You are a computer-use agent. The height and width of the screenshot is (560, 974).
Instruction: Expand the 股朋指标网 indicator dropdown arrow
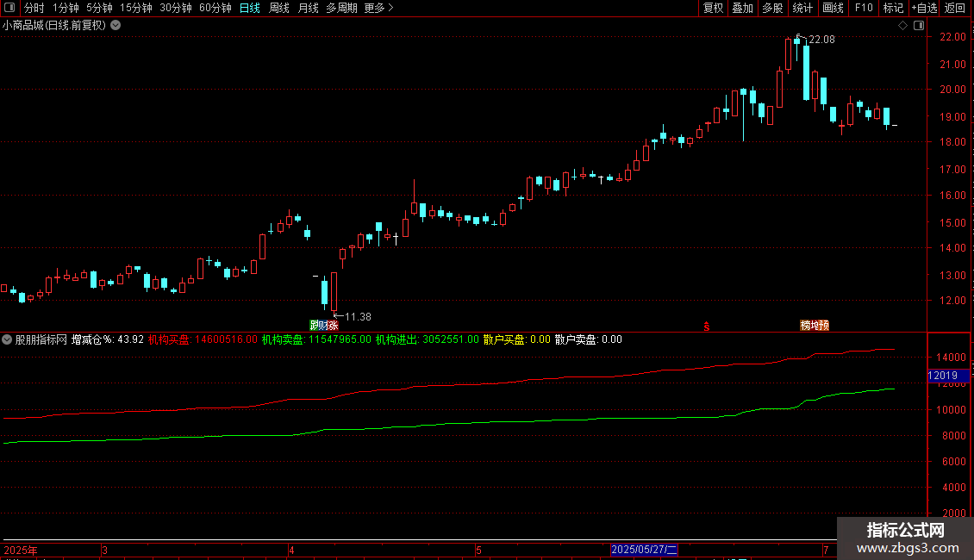click(7, 339)
